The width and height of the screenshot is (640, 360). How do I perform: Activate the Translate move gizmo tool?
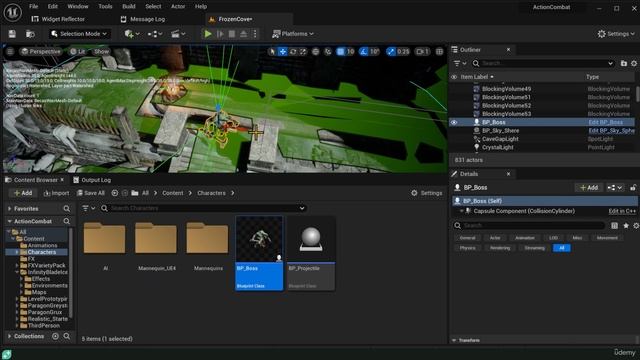click(x=282, y=51)
